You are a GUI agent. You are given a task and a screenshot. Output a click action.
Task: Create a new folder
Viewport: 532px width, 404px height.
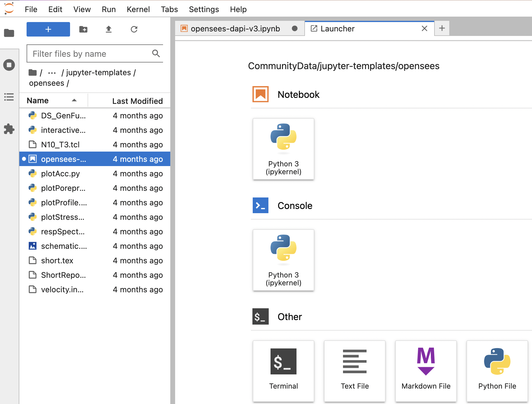[x=83, y=29]
